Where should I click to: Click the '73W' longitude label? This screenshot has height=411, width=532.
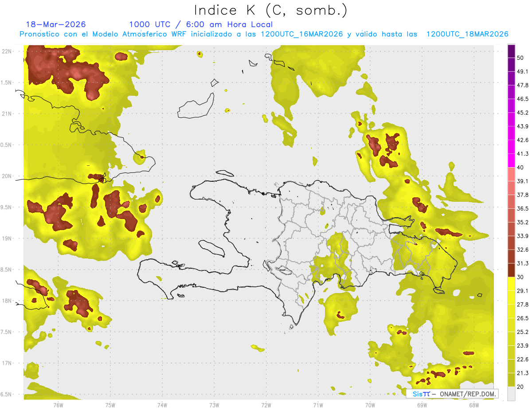click(x=214, y=405)
